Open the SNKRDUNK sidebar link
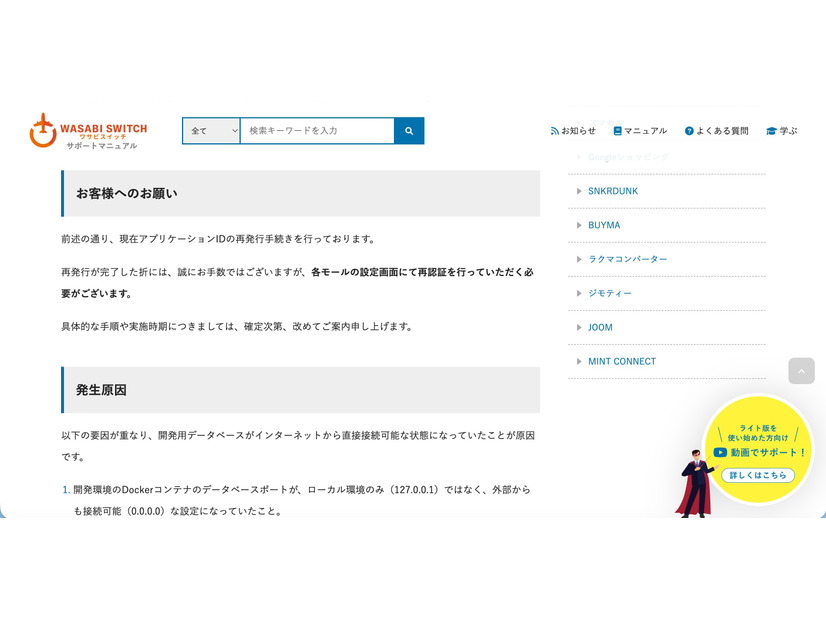826x620 pixels. (613, 191)
